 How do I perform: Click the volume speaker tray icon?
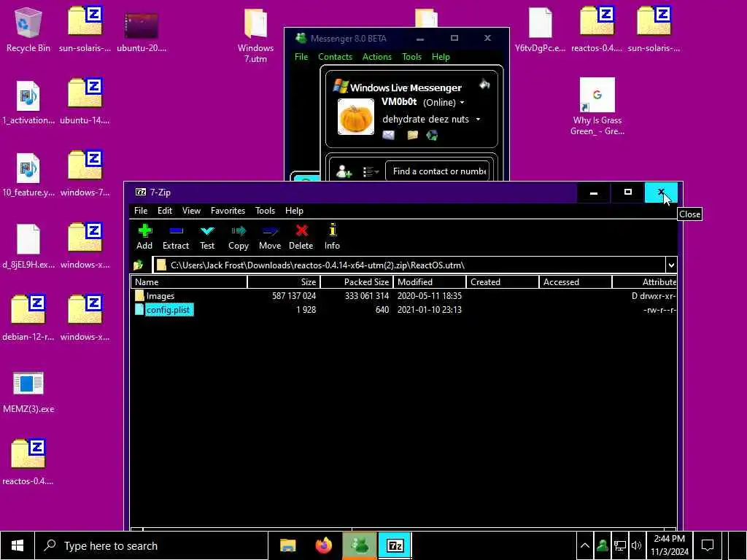636,545
